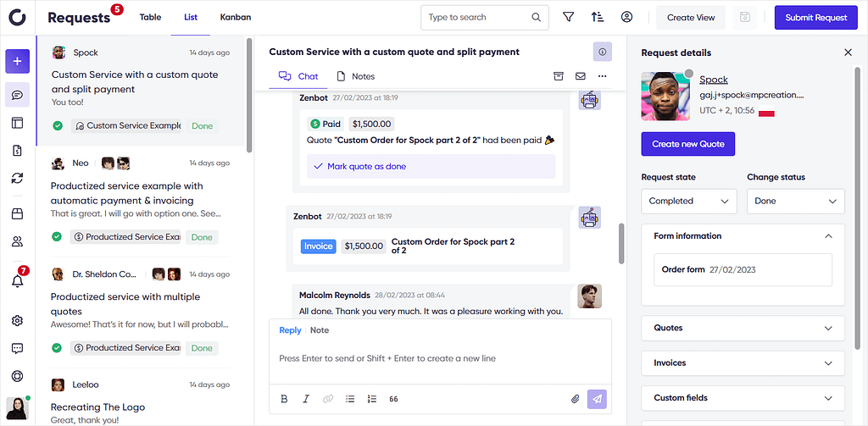
Task: Insert numbered list in reply editor
Action: 372,398
